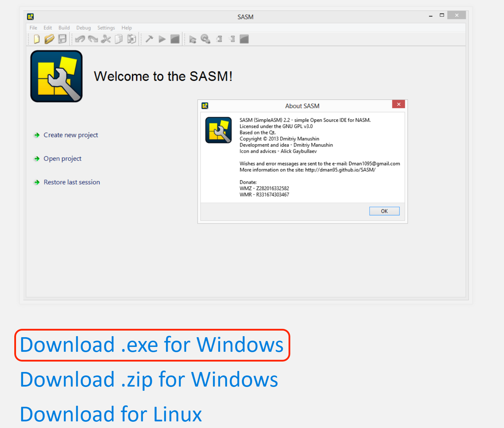
Task: Open the Debug menu
Action: (84, 28)
